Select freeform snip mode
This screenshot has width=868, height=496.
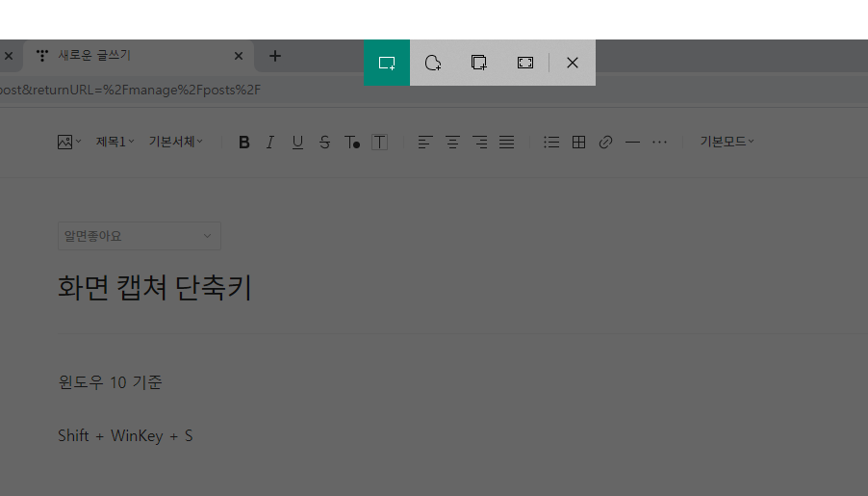433,63
